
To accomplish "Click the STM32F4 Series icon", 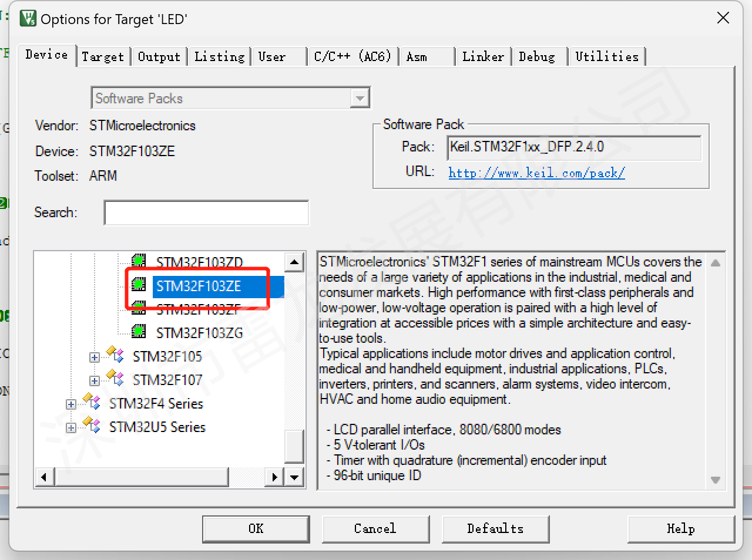I will 92,402.
